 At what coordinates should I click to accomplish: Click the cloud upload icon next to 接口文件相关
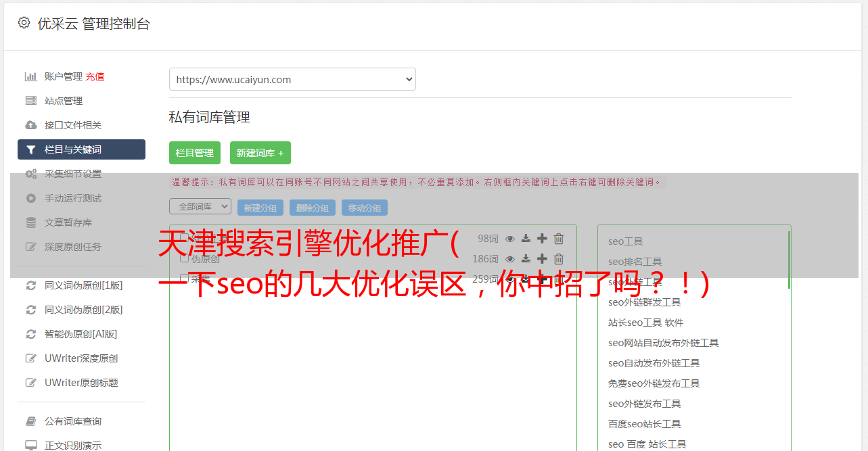point(31,125)
